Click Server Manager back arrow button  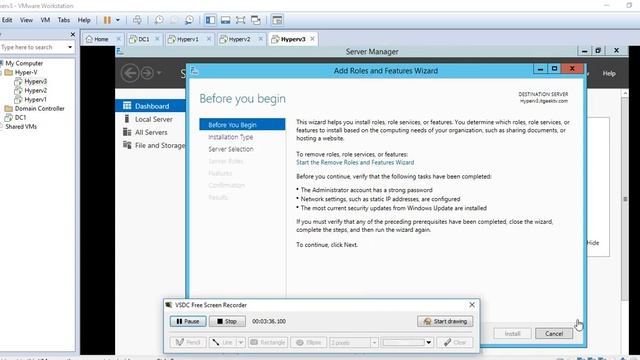click(130, 73)
